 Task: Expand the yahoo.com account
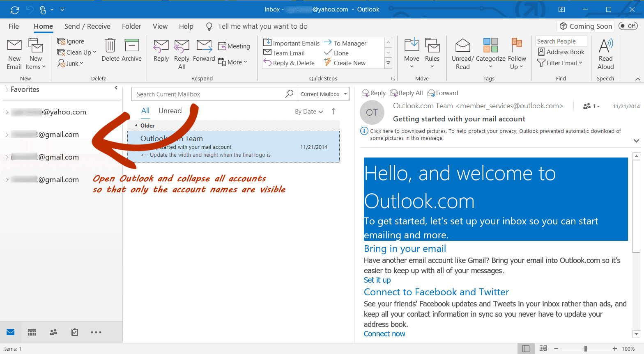point(7,112)
